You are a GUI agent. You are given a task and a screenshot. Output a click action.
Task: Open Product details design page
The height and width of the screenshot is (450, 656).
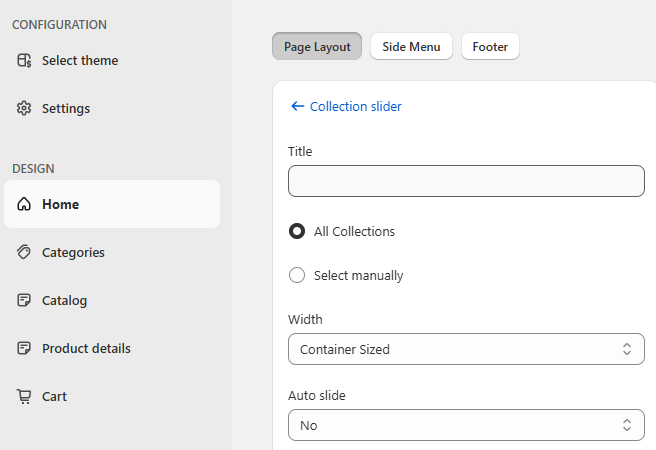click(112, 348)
